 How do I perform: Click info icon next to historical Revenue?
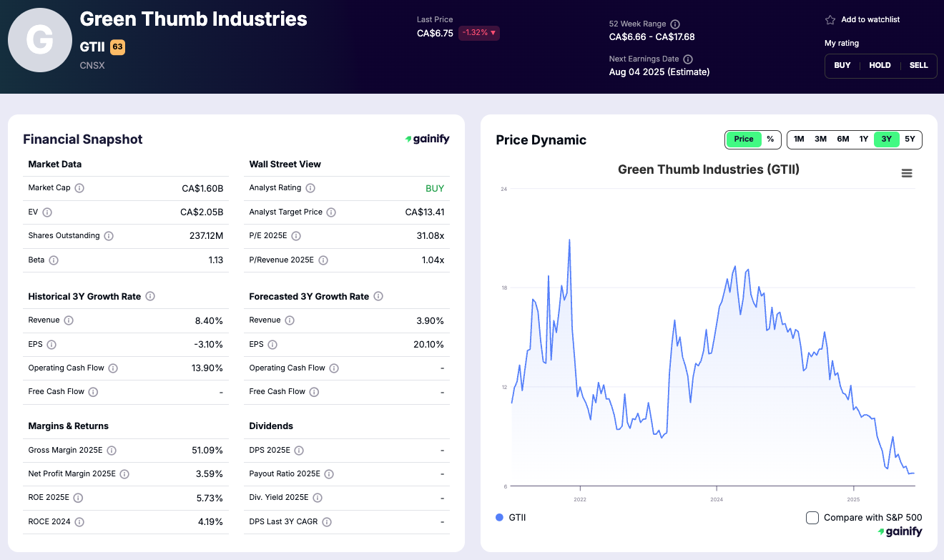69,320
